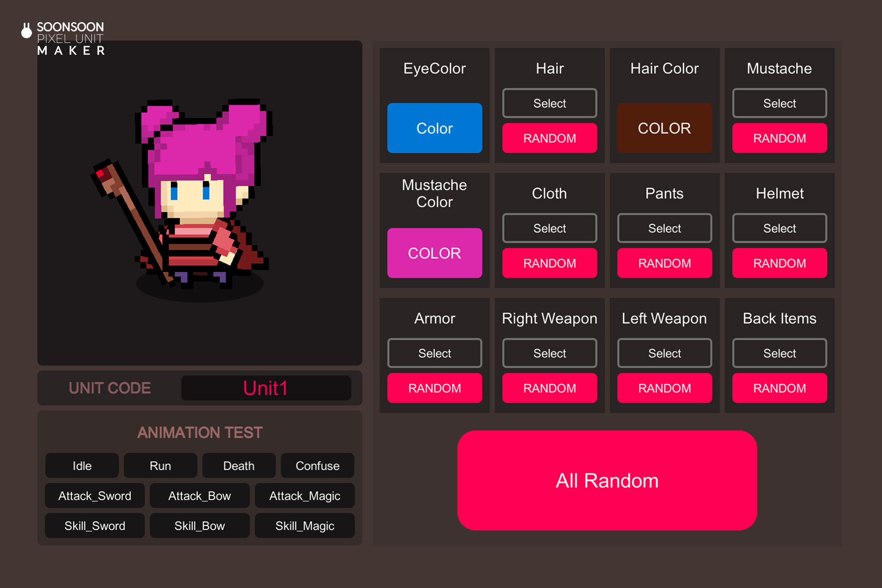This screenshot has height=588, width=882.
Task: Test the Skill_Magic animation
Action: point(304,525)
